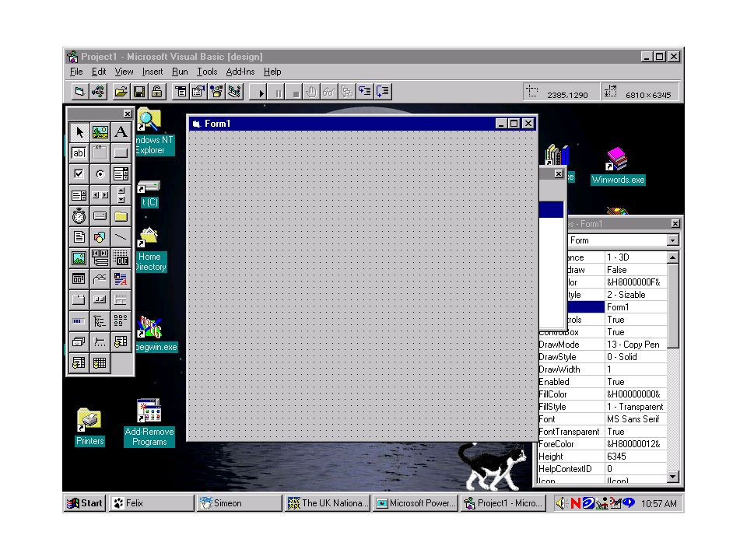Viewport: 747px width, 560px height.
Task: Click the Open Project toolbar icon
Action: point(121,92)
